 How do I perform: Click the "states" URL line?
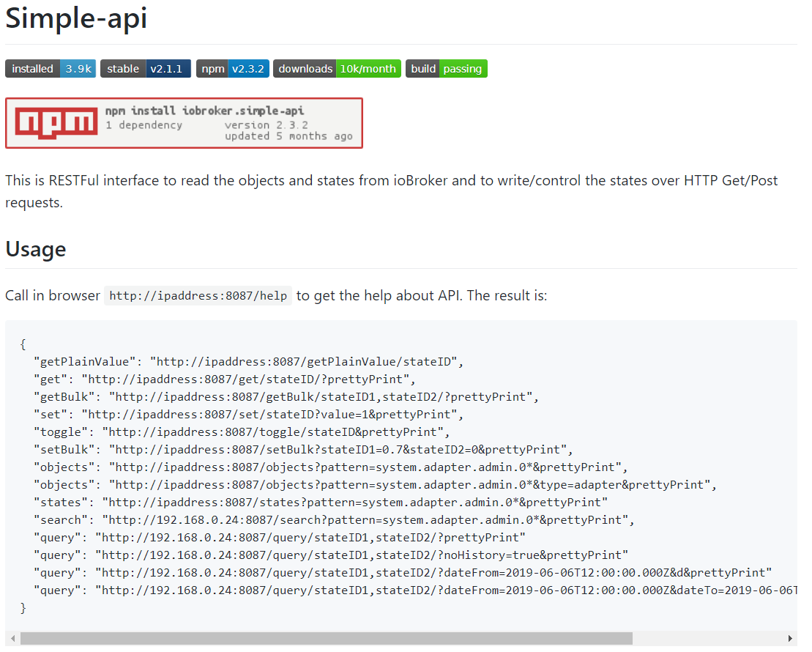coord(321,503)
